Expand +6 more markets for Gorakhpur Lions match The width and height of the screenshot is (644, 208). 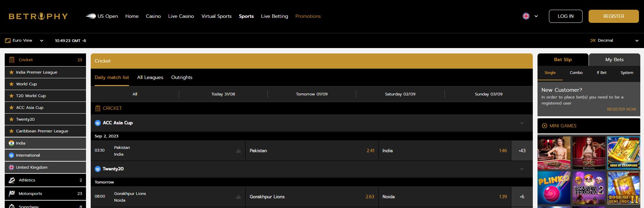point(522,197)
